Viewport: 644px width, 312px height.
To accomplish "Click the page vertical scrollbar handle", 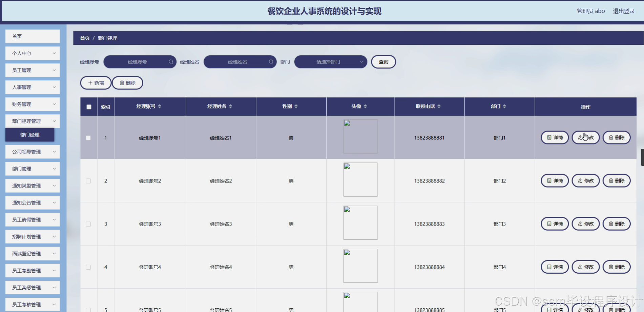I will click(x=642, y=157).
